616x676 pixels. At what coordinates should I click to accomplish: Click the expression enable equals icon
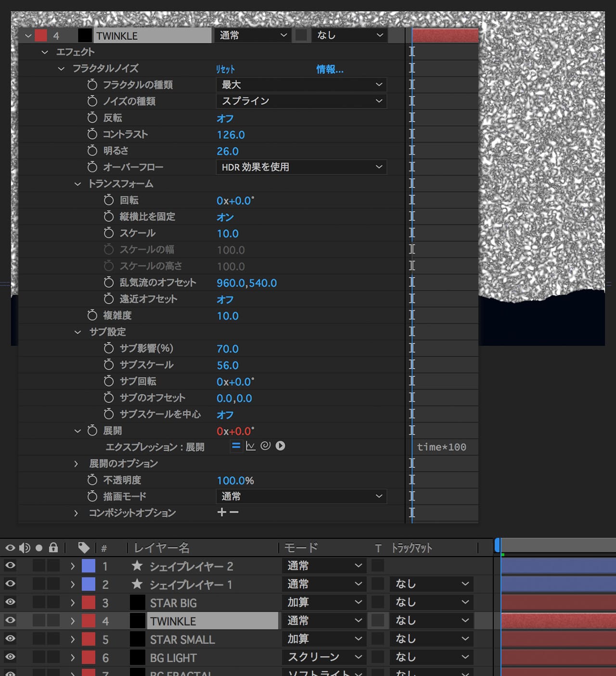[236, 446]
